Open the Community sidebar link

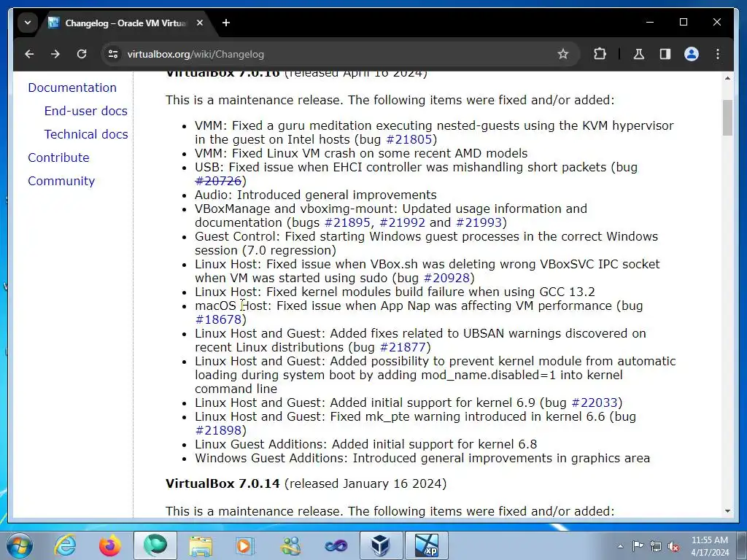click(x=61, y=181)
